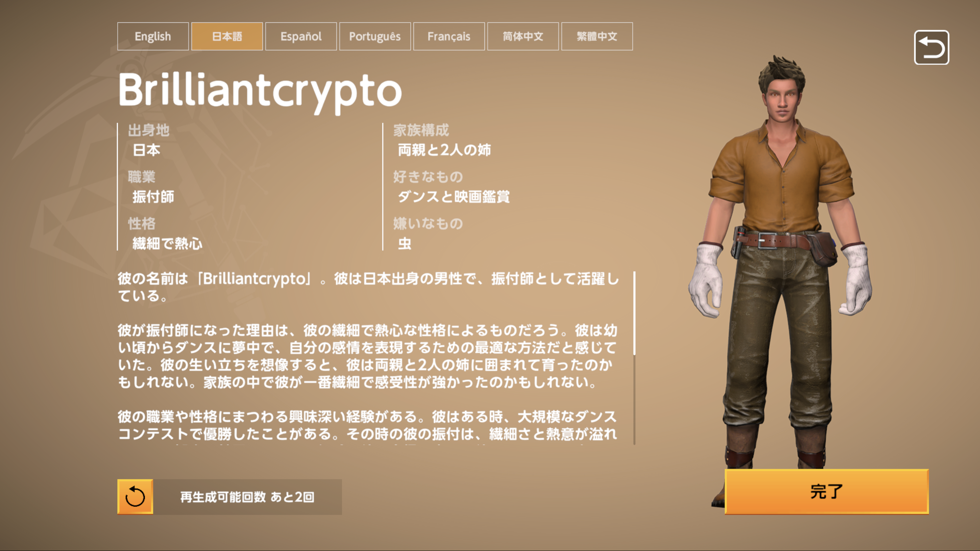Click the 嫌いなもの value 虫
980x551 pixels.
point(404,243)
